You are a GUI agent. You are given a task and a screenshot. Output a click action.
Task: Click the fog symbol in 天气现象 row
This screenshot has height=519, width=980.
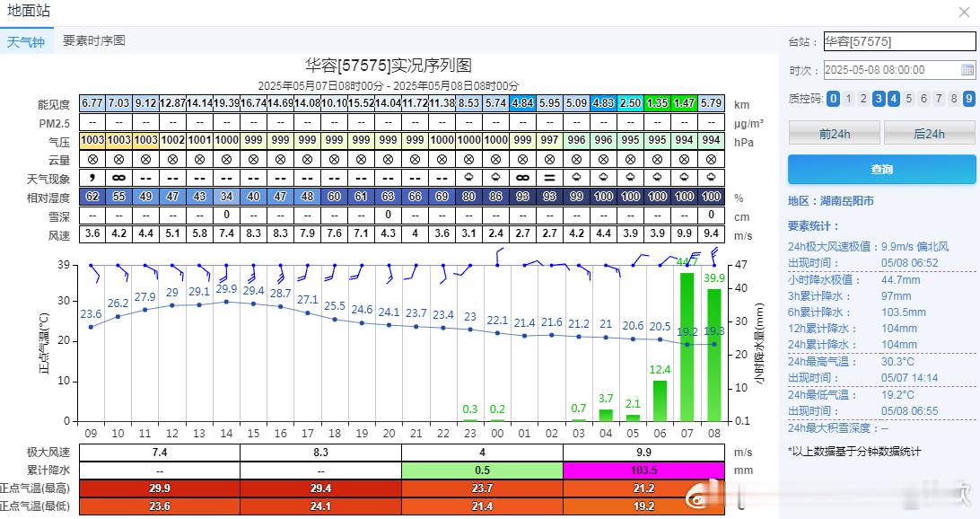coord(549,178)
